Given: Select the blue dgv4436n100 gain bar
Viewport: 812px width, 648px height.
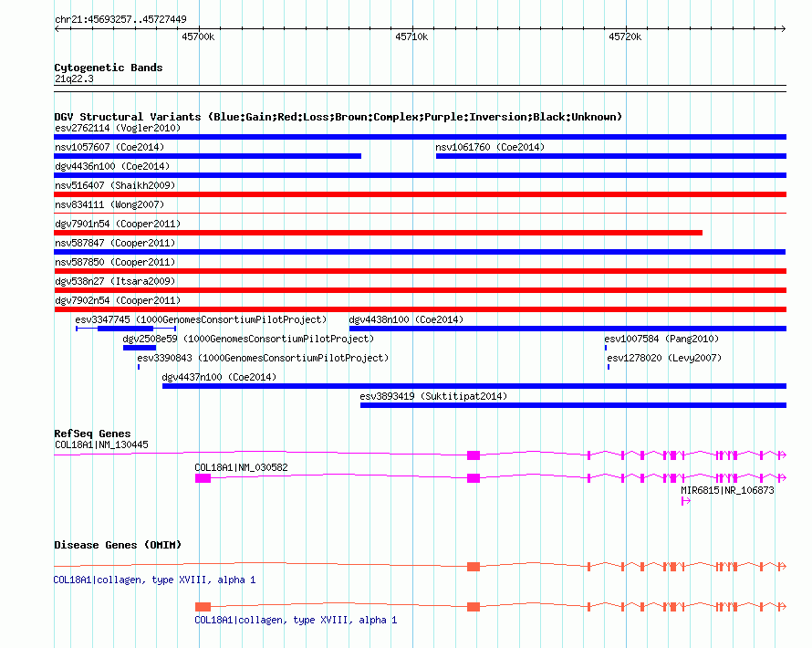Looking at the screenshot, I should pos(420,175).
